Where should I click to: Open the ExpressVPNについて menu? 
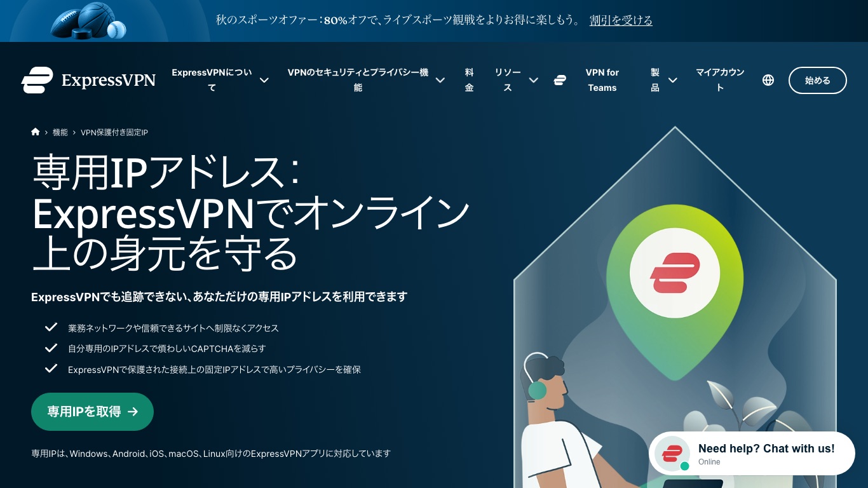[x=212, y=80]
